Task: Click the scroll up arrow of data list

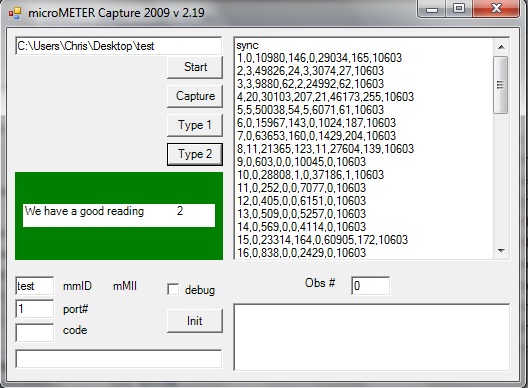Action: coord(501,47)
